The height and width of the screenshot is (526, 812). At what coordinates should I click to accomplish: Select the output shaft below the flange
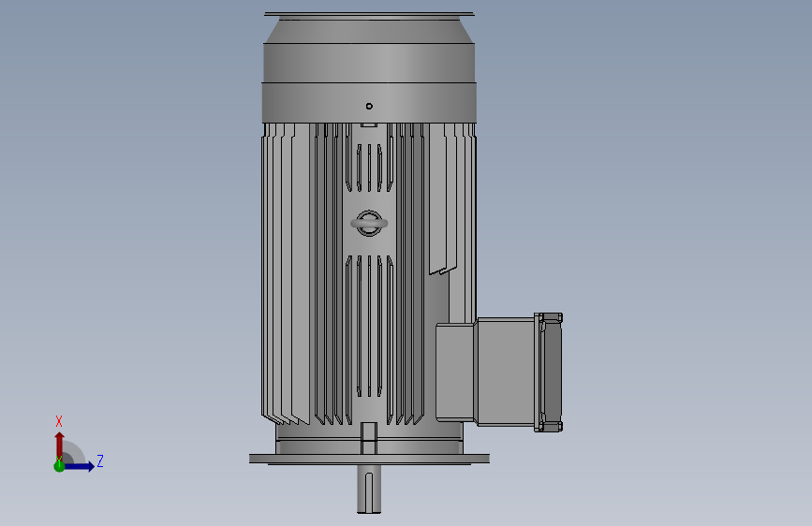(369, 489)
